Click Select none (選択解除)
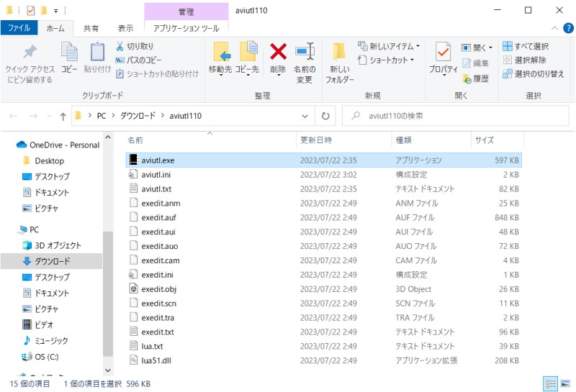This screenshot has width=576, height=392. (524, 60)
